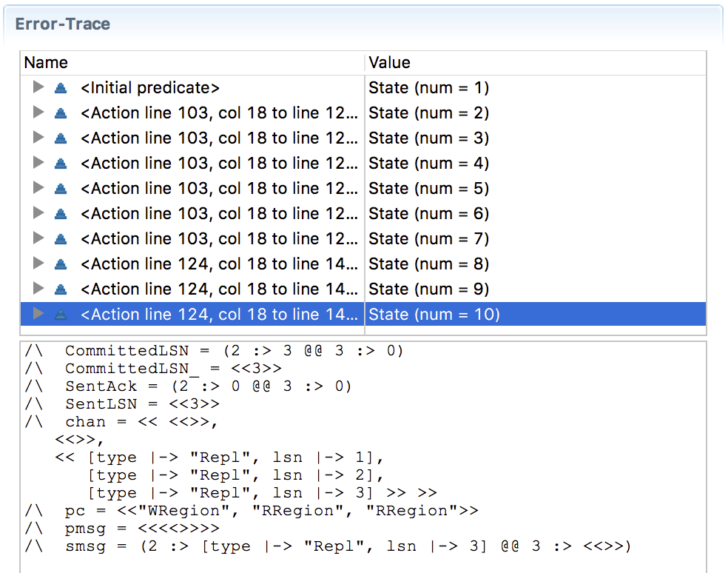This screenshot has height=573, width=728.
Task: Click the state icon for State num = 2
Action: 61,113
